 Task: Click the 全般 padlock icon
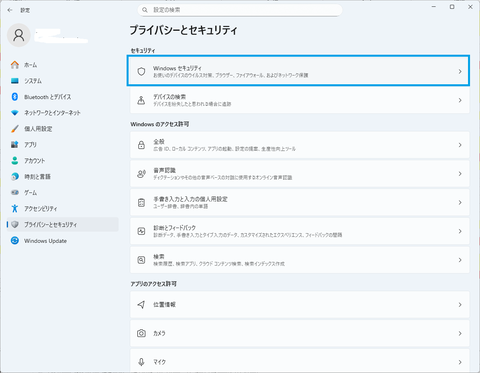141,145
